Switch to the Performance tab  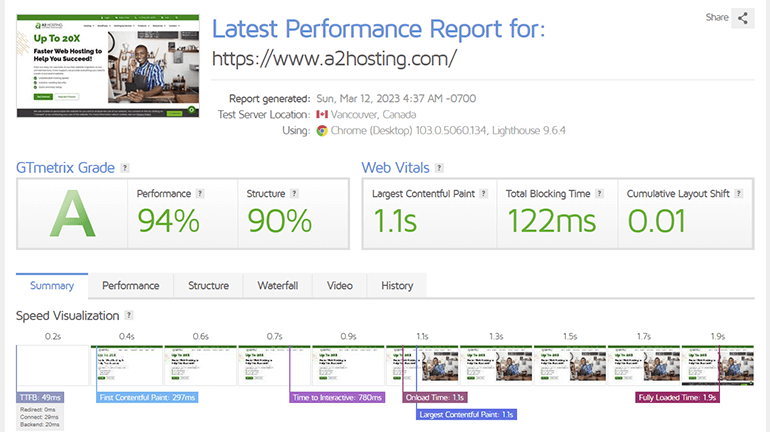tap(131, 286)
